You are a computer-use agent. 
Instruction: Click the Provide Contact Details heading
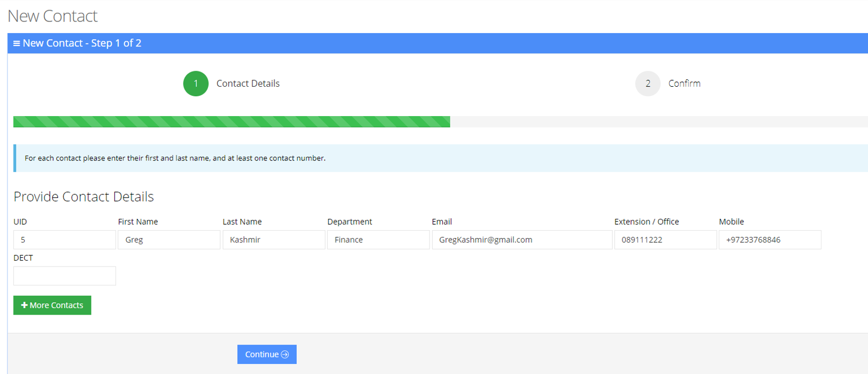pyautogui.click(x=84, y=196)
